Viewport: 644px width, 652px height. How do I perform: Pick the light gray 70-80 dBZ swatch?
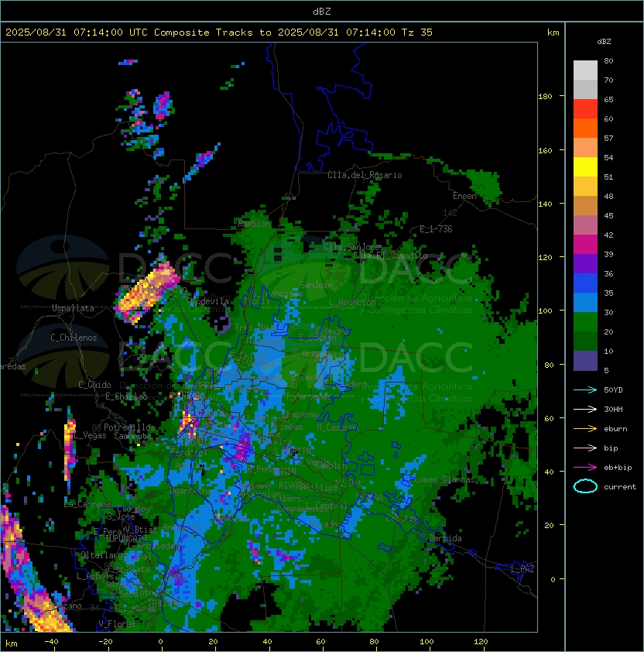point(585,70)
